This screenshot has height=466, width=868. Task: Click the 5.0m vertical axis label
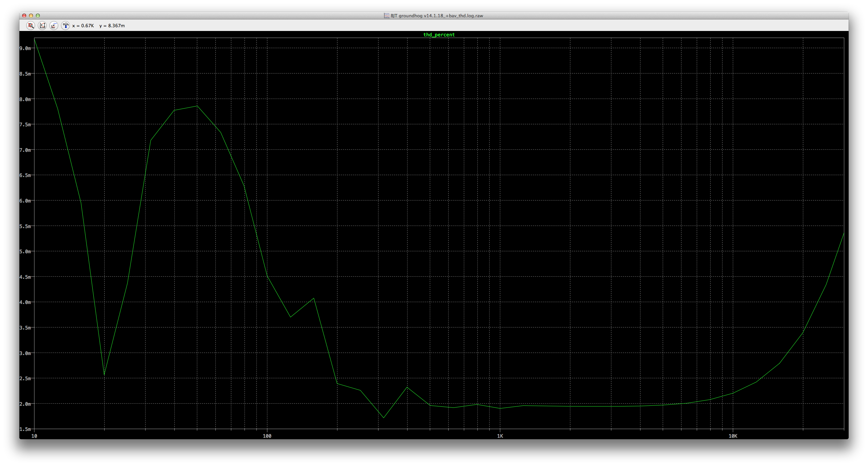point(25,252)
